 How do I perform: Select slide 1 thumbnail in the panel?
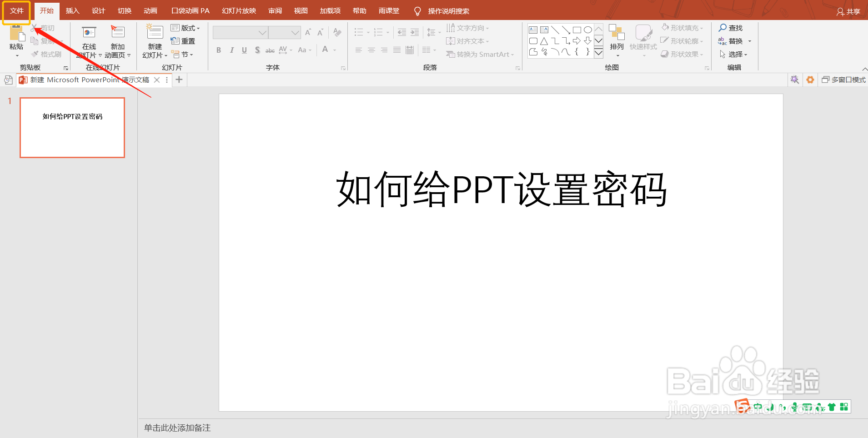coord(72,128)
